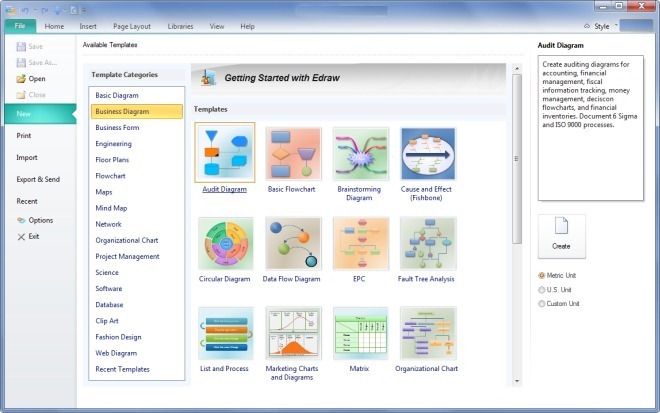Pick the Cause and Effect (Fishbone) template

[428, 154]
